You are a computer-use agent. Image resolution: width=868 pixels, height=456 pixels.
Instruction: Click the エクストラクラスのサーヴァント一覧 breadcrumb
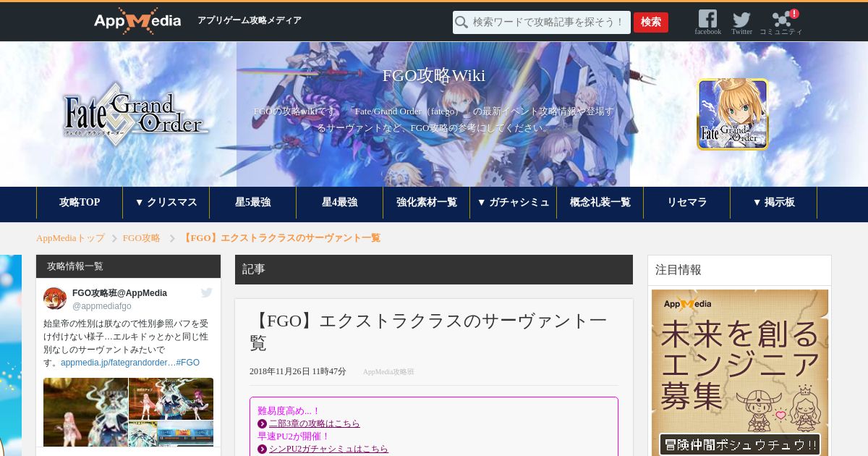coord(281,238)
